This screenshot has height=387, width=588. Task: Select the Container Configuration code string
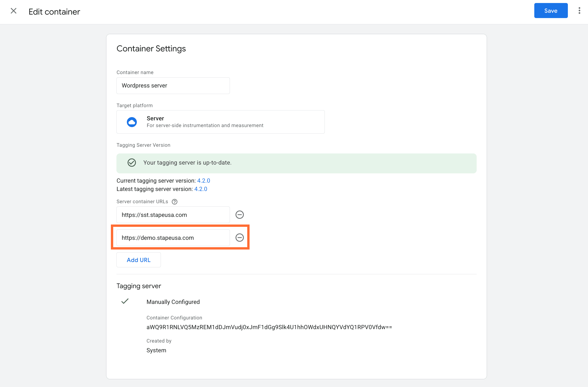(269, 327)
